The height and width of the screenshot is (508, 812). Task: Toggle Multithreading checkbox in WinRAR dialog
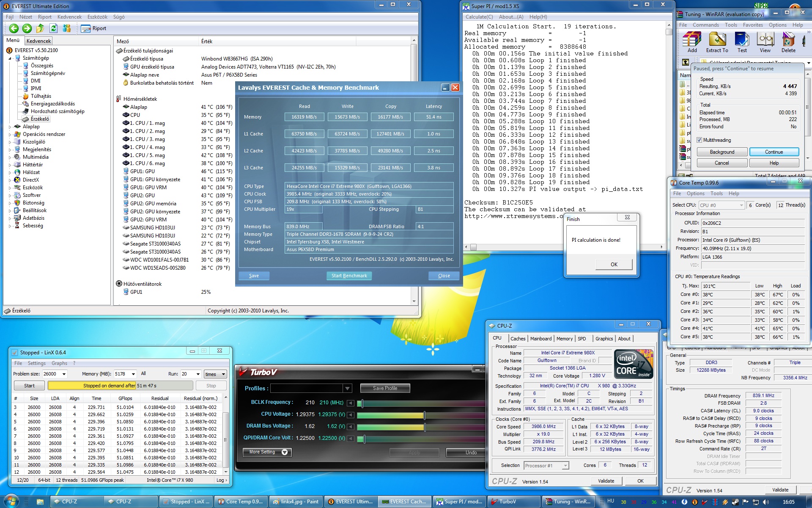tap(700, 140)
